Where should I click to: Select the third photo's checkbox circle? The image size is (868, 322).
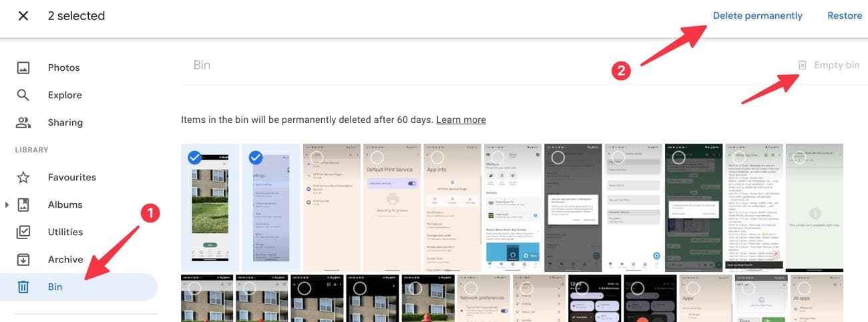coord(316,158)
